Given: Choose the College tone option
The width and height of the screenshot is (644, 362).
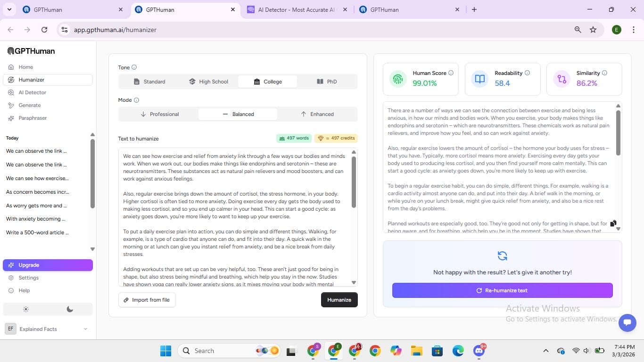Looking at the screenshot, I should tap(267, 82).
